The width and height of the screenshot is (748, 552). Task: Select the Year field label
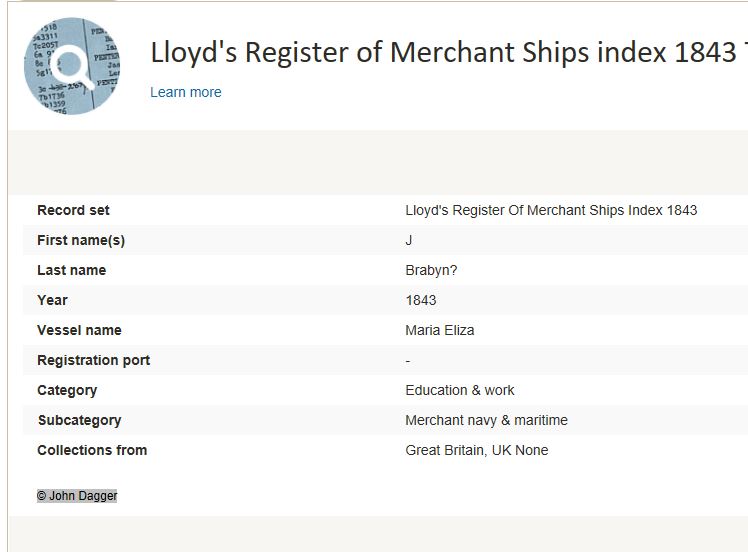[x=52, y=300]
